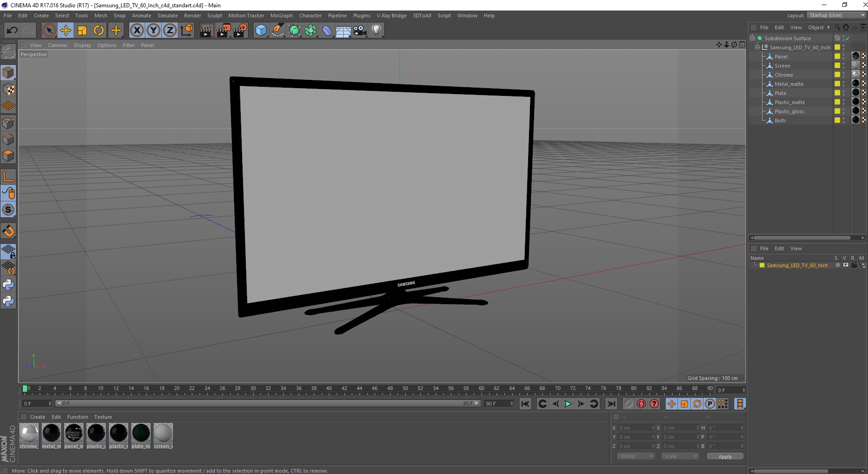The image size is (868, 474).
Task: Open the spline Pen tool
Action: click(x=278, y=31)
